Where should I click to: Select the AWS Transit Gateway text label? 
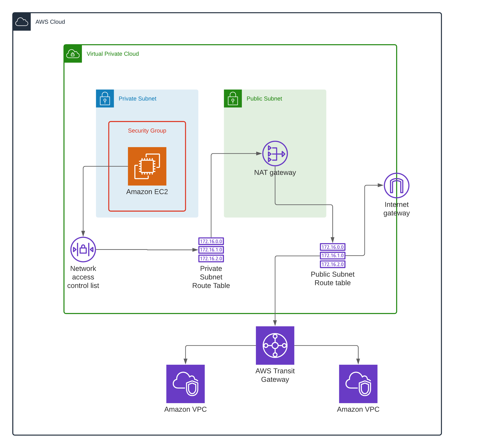[x=275, y=375]
